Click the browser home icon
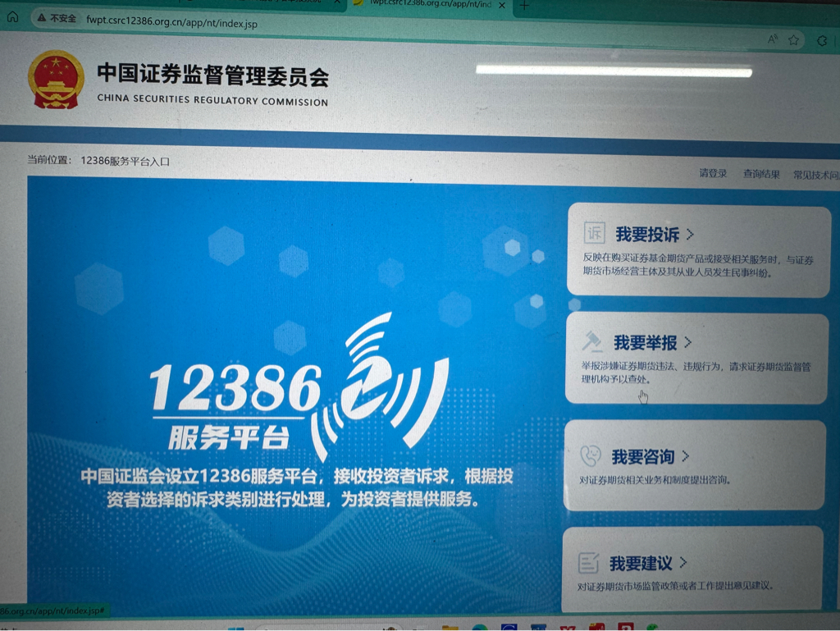The width and height of the screenshot is (840, 631). (x=13, y=16)
